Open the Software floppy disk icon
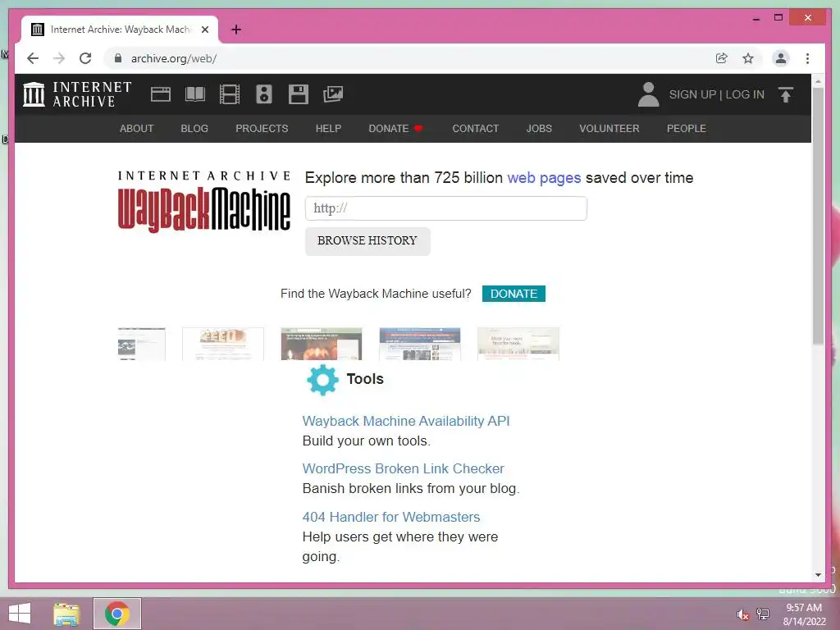The height and width of the screenshot is (630, 840). tap(299, 94)
